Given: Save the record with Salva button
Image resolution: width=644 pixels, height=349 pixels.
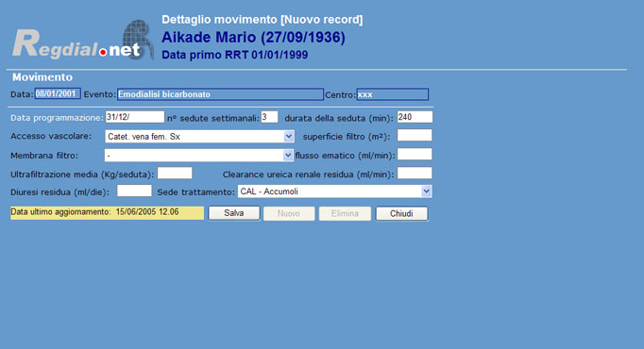Looking at the screenshot, I should (234, 213).
